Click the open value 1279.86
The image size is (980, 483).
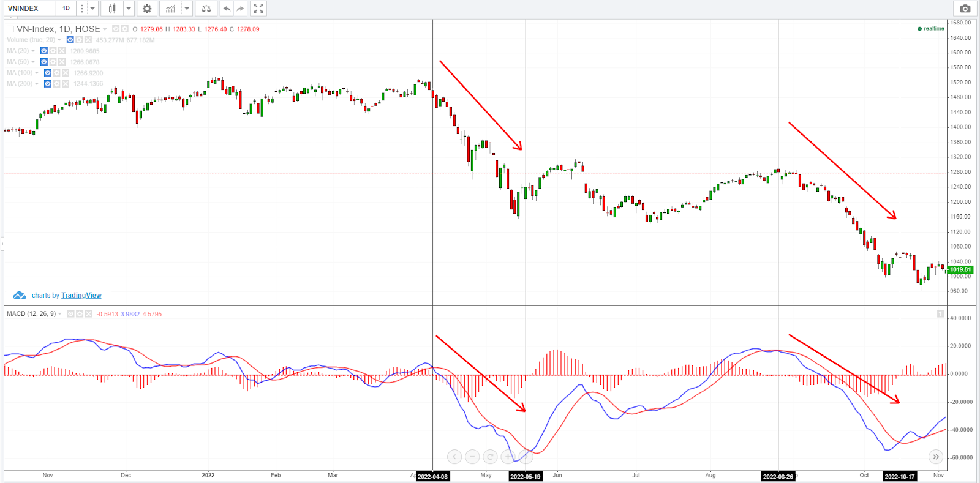pyautogui.click(x=151, y=29)
